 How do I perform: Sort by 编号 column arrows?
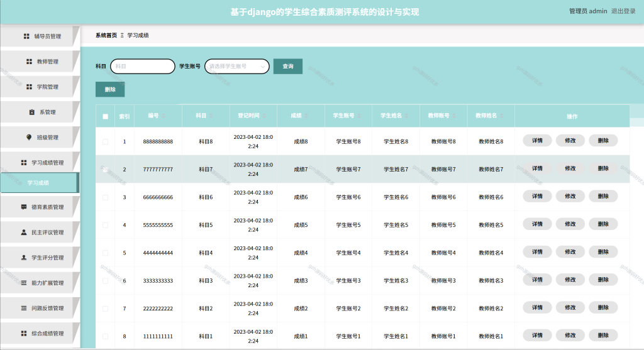164,116
